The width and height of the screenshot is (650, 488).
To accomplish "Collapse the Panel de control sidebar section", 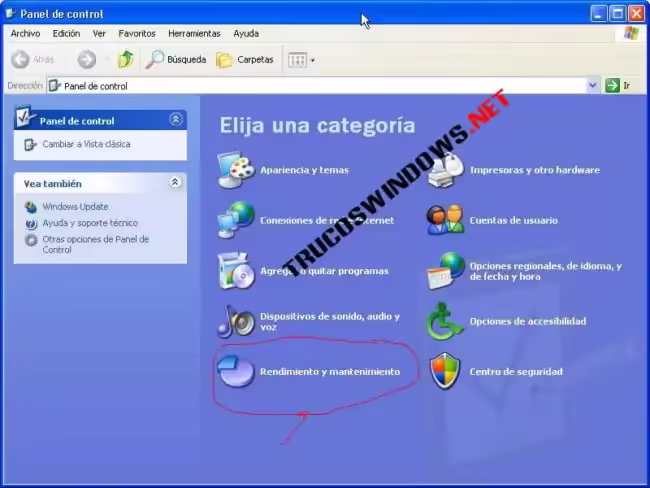I will coord(176,120).
